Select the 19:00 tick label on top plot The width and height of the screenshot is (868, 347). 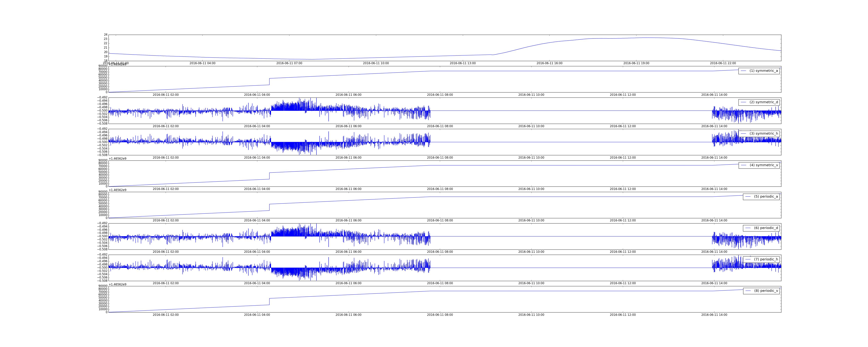(x=636, y=63)
